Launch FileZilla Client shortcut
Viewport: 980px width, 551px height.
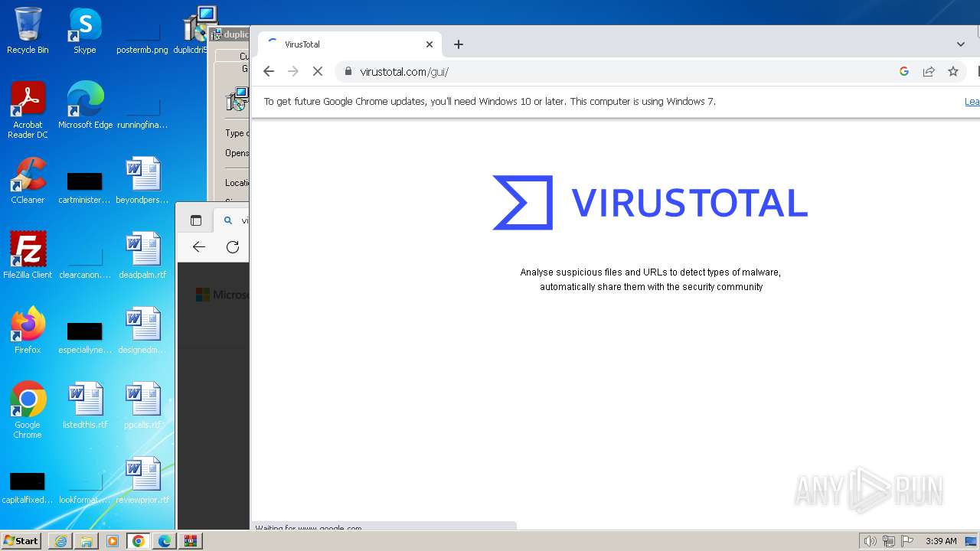[28, 256]
